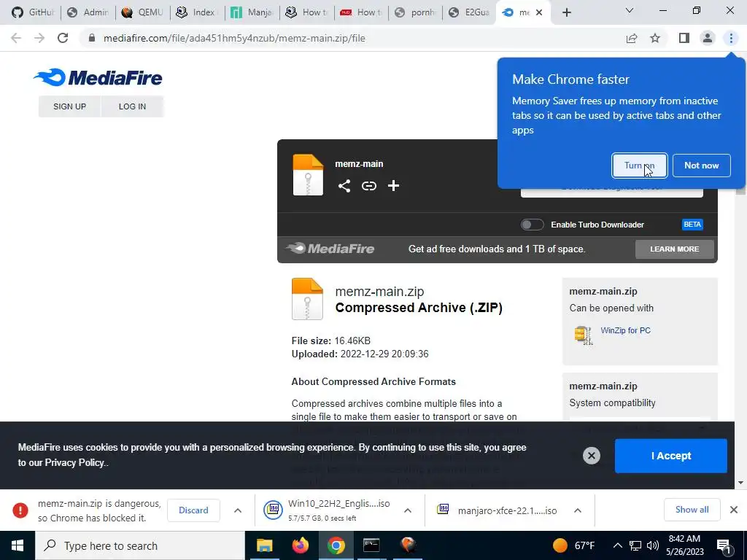Switch to the Index tab

(197, 12)
